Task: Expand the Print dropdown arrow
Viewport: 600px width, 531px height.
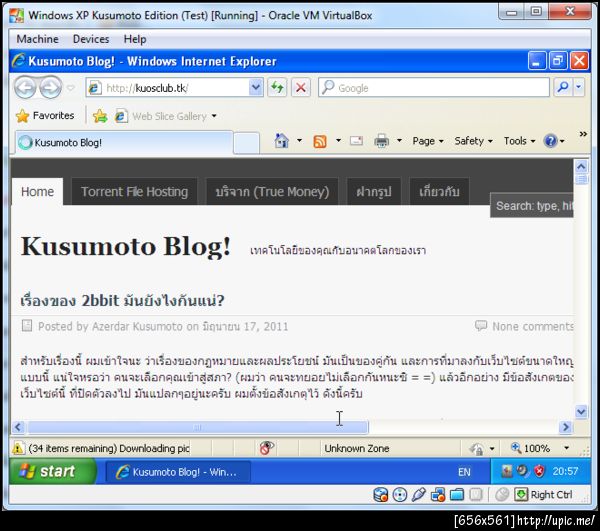Action: click(x=399, y=141)
